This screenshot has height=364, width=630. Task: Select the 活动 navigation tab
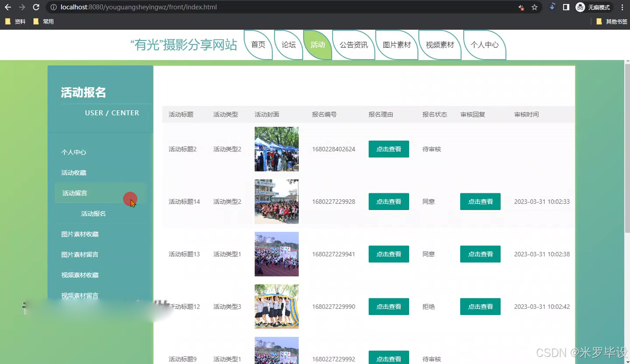tap(318, 45)
